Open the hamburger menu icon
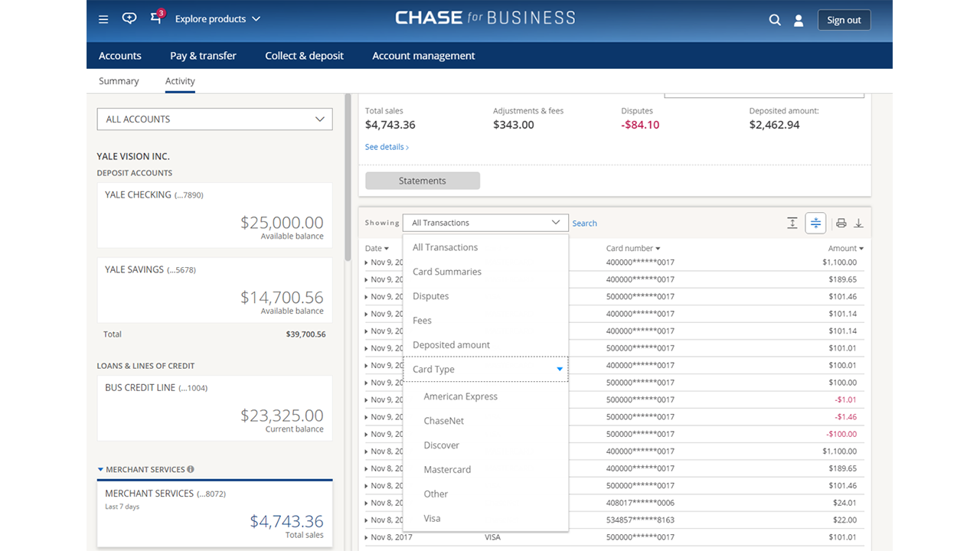 (x=103, y=19)
